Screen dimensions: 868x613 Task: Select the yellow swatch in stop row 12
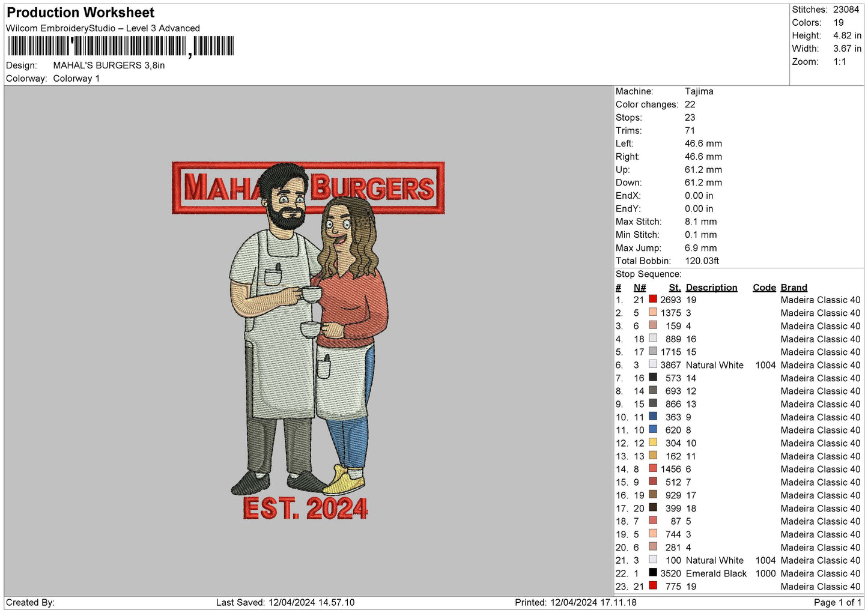click(x=653, y=442)
